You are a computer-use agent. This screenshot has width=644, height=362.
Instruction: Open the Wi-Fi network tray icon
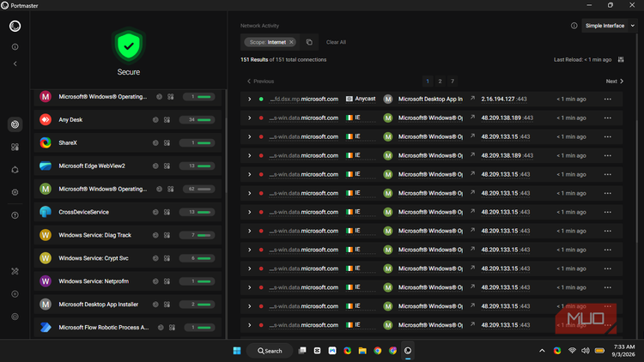[572, 351]
